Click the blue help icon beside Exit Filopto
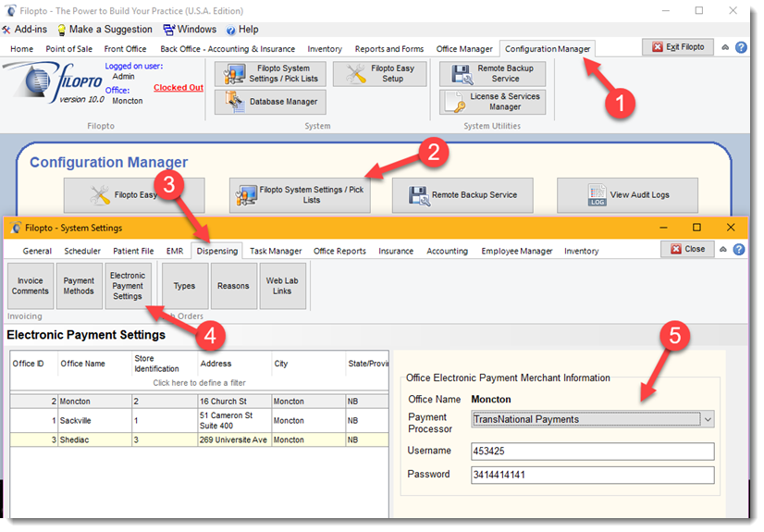764x532 pixels. [741, 47]
